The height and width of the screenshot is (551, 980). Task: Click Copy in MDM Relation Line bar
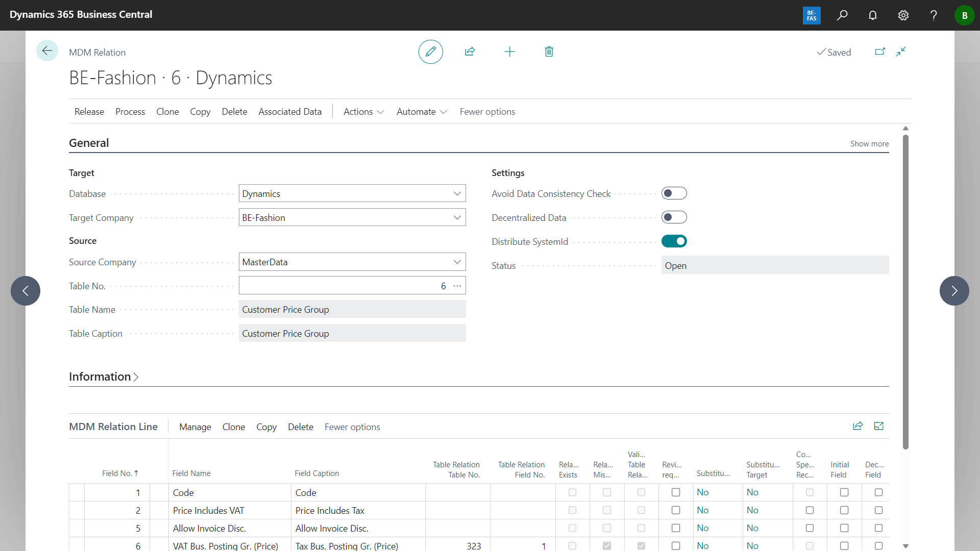tap(266, 427)
